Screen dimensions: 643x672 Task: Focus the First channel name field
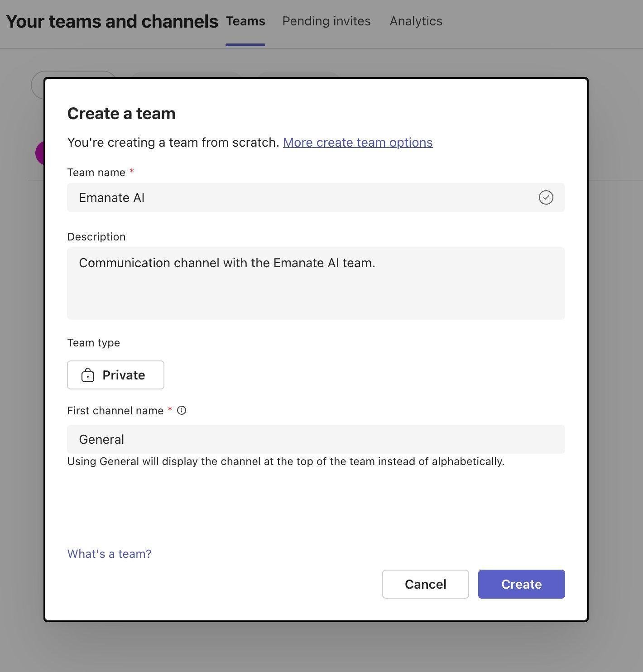(316, 439)
